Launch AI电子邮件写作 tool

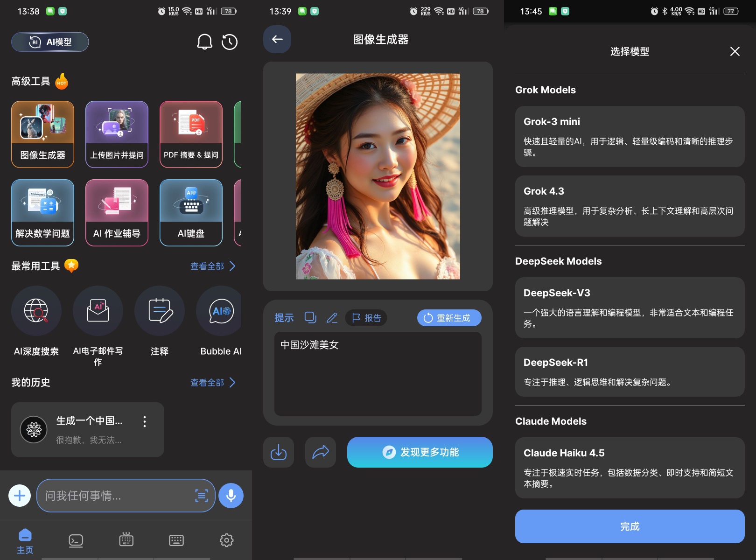coord(98,327)
